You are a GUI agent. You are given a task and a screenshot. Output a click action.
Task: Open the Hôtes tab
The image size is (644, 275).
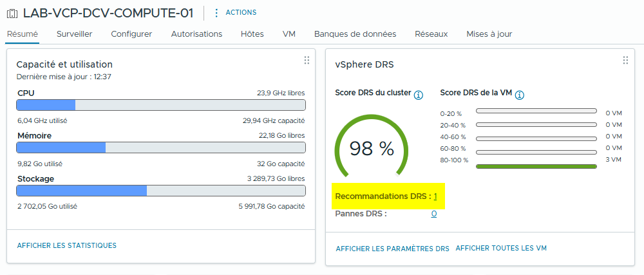click(252, 34)
